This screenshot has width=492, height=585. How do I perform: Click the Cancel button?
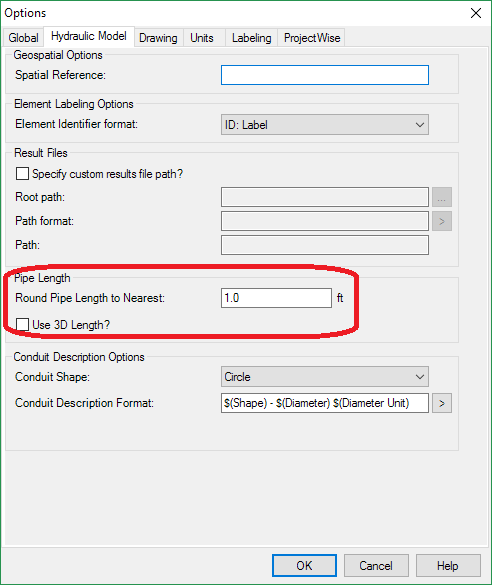(x=376, y=566)
